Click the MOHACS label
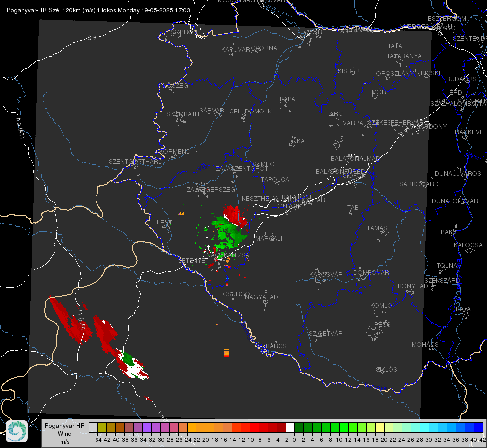The height and width of the screenshot is (448, 487). [x=425, y=345]
